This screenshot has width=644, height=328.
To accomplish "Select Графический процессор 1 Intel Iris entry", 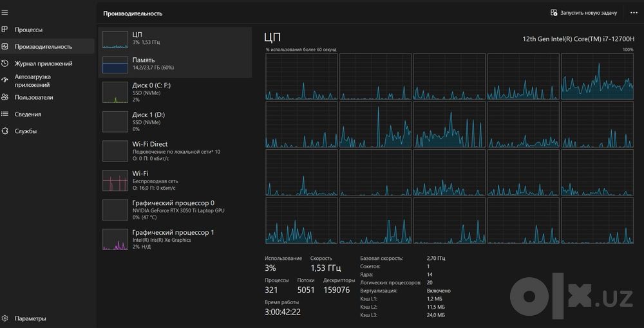I will click(175, 239).
